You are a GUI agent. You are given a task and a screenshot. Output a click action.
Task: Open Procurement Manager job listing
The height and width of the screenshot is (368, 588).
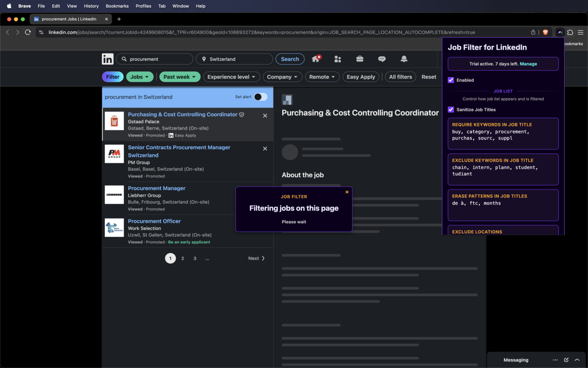157,188
